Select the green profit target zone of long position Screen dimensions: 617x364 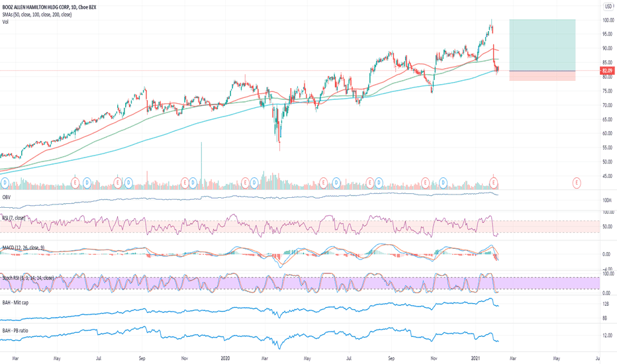click(542, 45)
